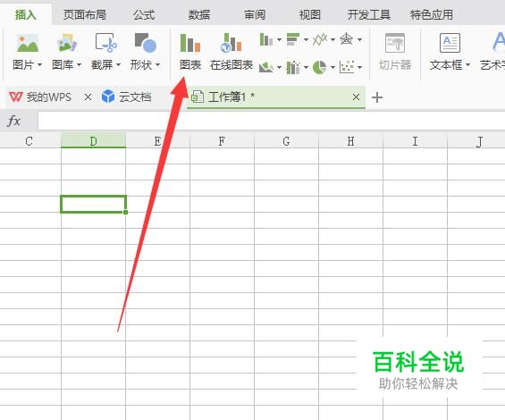Select column J header
The image size is (505, 420).
pos(476,141)
